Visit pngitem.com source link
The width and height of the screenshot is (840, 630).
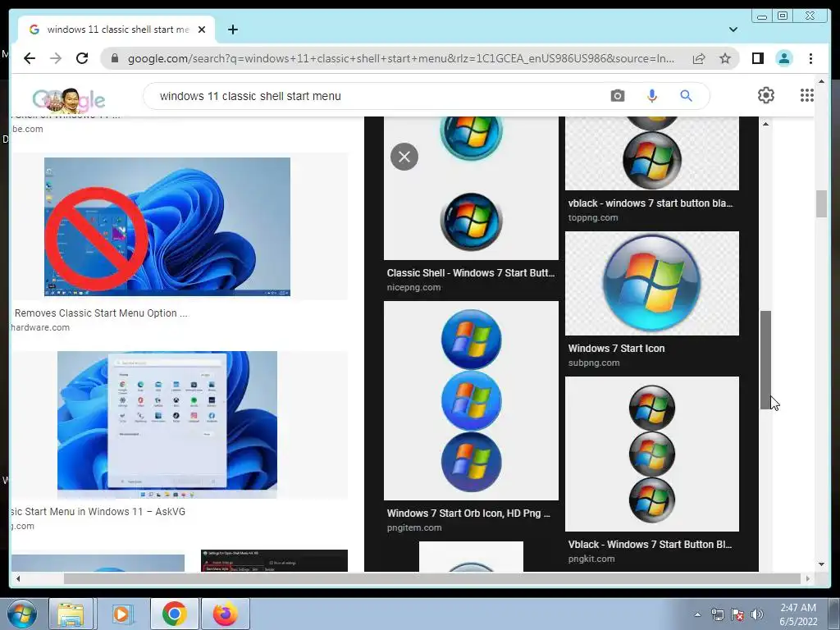pos(414,527)
